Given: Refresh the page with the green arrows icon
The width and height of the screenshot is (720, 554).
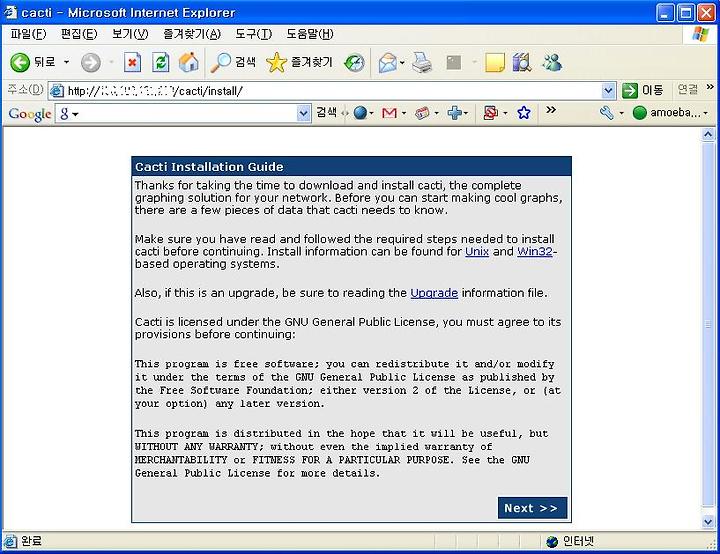Looking at the screenshot, I should point(161,62).
